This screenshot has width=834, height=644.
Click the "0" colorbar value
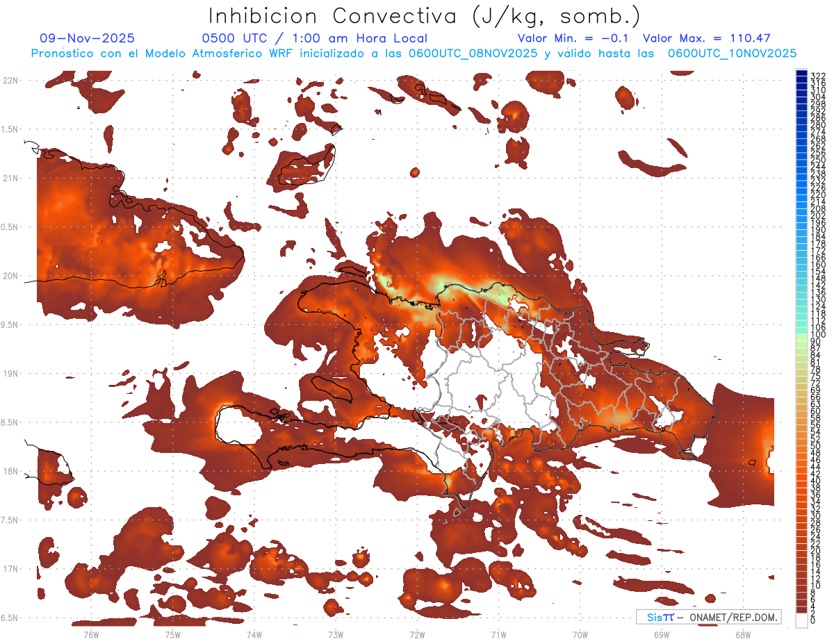click(813, 620)
